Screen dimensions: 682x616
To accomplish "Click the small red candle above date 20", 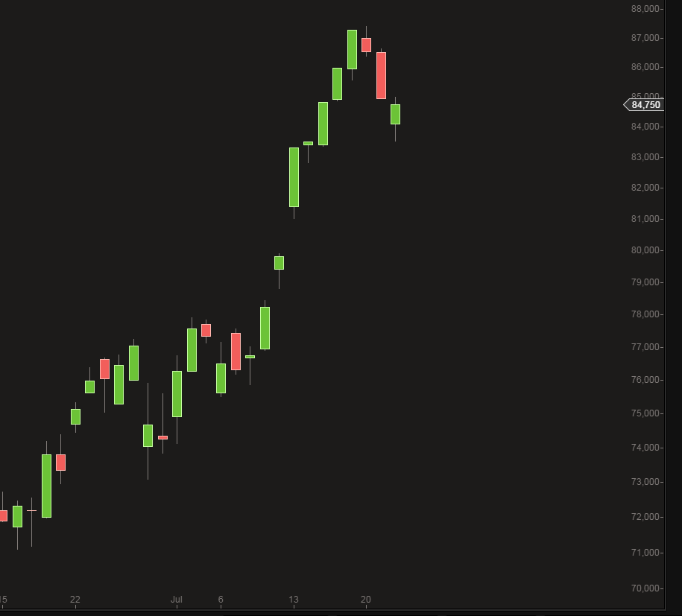I will pos(366,45).
